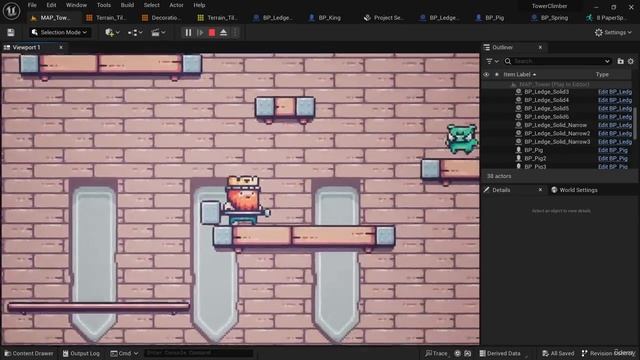
Task: Open the Cmd console type dropdown
Action: (x=124, y=353)
